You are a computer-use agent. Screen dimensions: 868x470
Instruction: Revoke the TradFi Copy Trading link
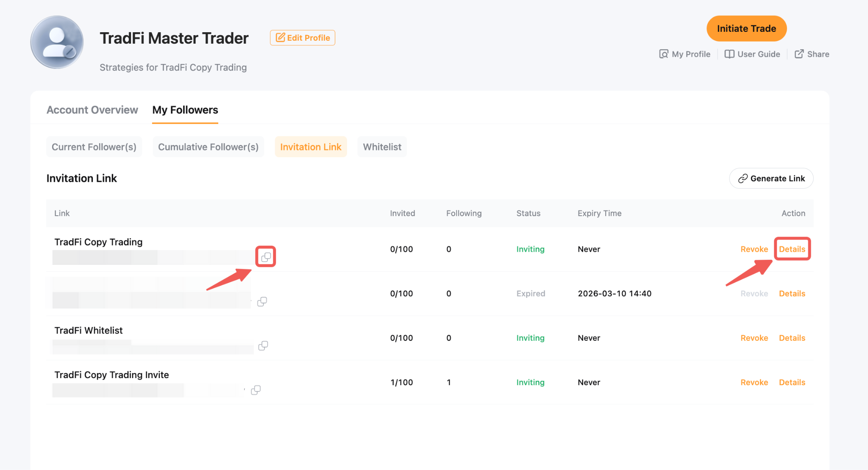[754, 249]
